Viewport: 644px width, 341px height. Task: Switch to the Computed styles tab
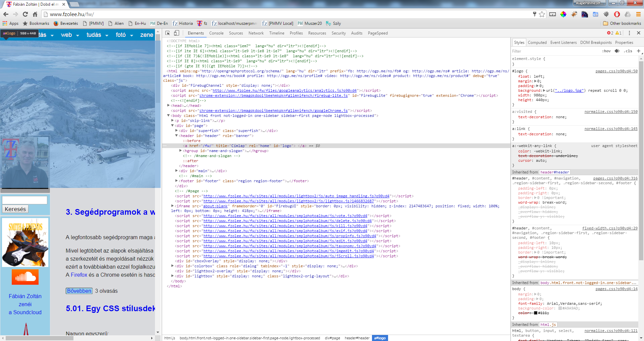coord(537,43)
